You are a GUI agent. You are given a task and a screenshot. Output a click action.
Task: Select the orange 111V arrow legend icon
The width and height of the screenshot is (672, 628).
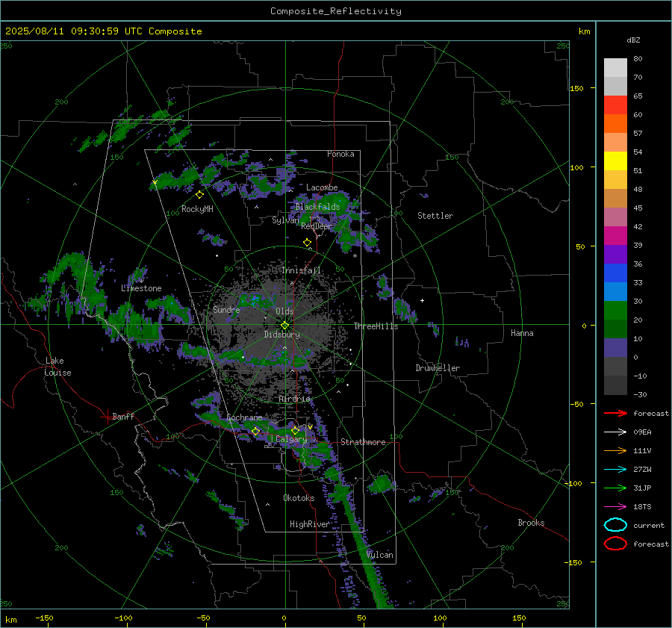(615, 450)
